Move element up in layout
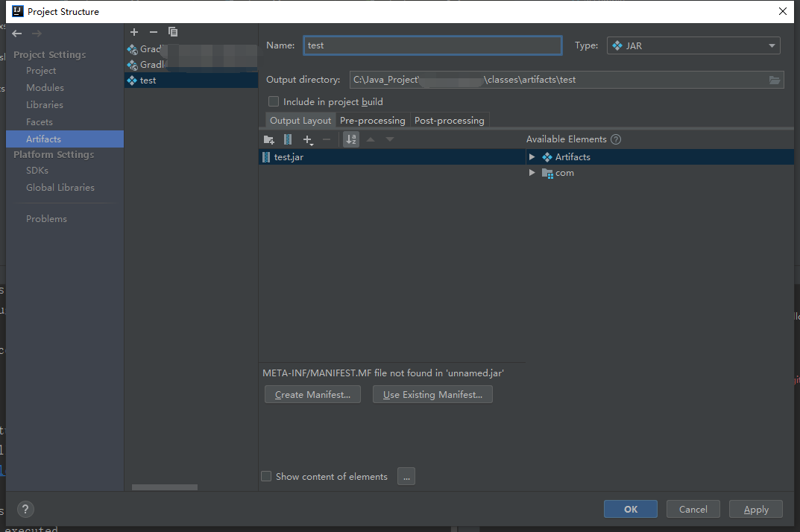The height and width of the screenshot is (532, 800). 371,139
